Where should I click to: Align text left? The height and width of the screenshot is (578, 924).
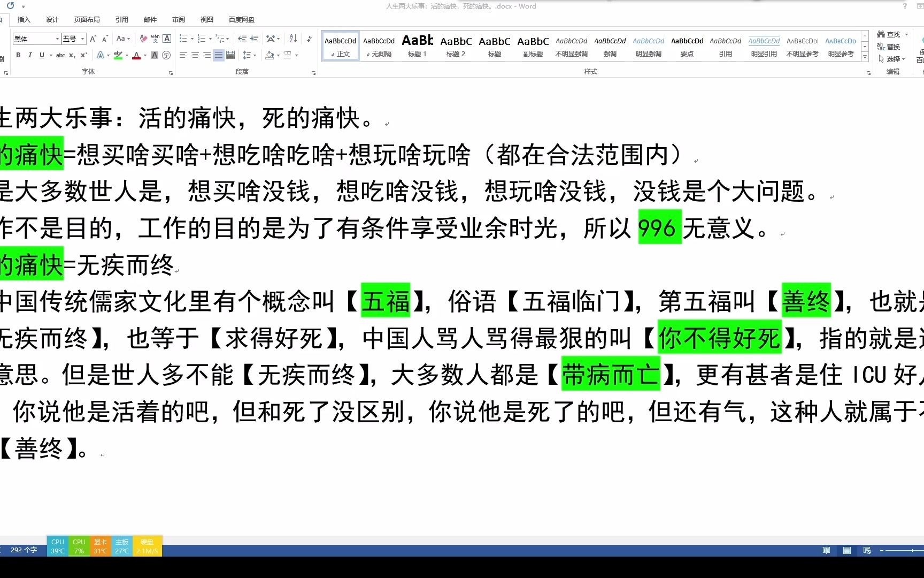pyautogui.click(x=183, y=55)
